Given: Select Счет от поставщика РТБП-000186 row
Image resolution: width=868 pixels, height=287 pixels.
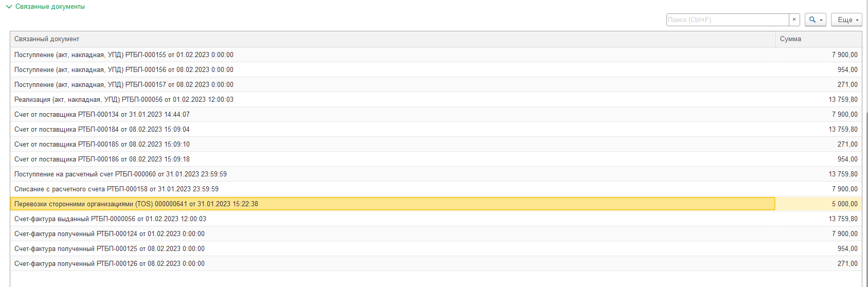Looking at the screenshot, I should click(436, 159).
